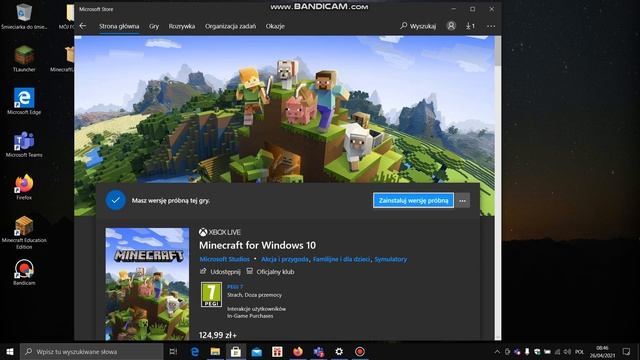The width and height of the screenshot is (640, 360).
Task: Open the user account icon in Store
Action: pos(451,26)
